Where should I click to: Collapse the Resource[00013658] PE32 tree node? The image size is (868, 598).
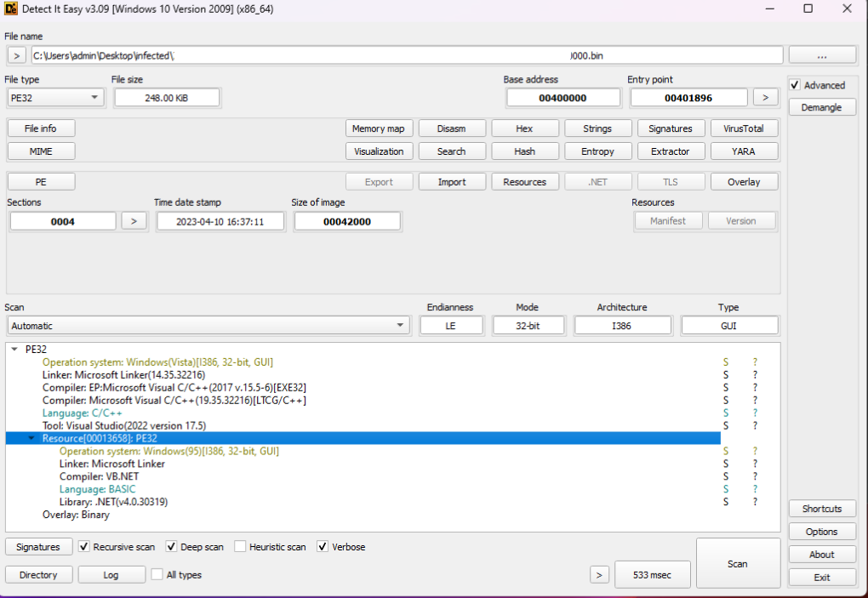tap(31, 438)
